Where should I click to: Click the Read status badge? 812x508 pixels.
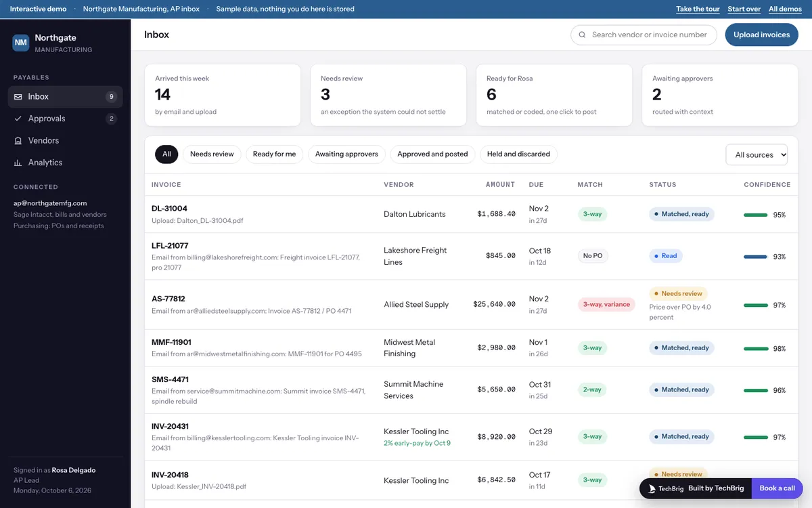[666, 256]
